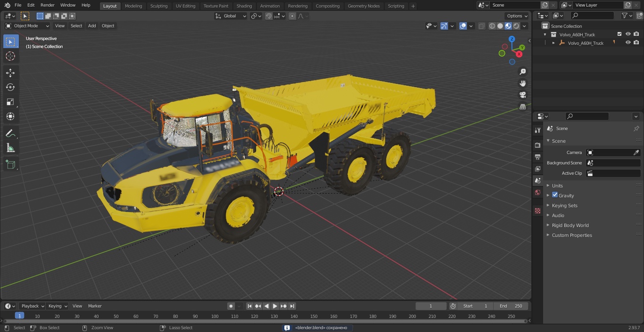Switch to Wireframe viewport shading

point(492,26)
